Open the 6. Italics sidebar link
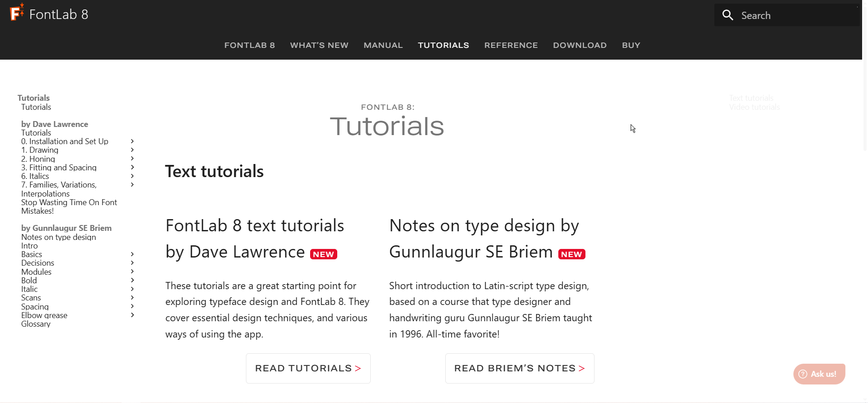The width and height of the screenshot is (868, 403). tap(35, 176)
